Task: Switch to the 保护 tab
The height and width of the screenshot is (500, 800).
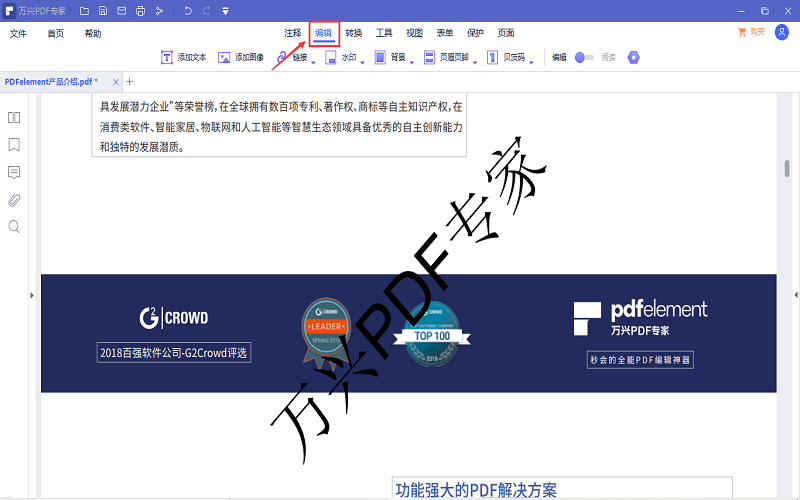Action: coord(475,33)
